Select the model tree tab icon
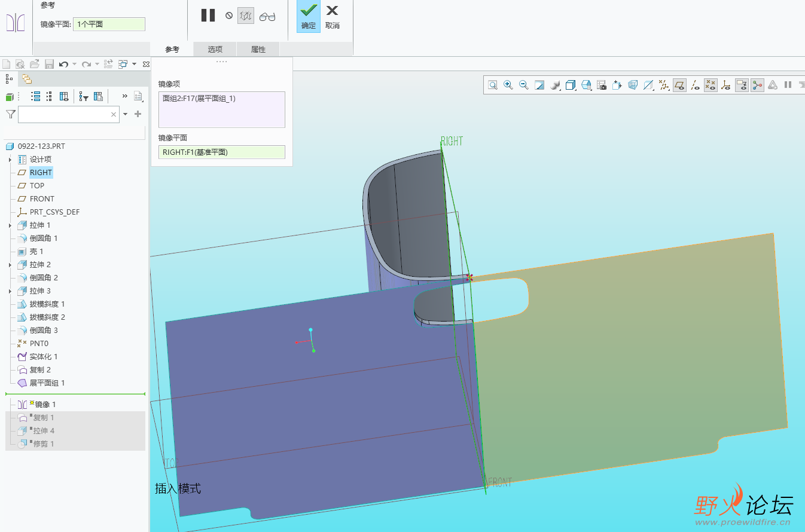The height and width of the screenshot is (532, 805). [x=10, y=78]
